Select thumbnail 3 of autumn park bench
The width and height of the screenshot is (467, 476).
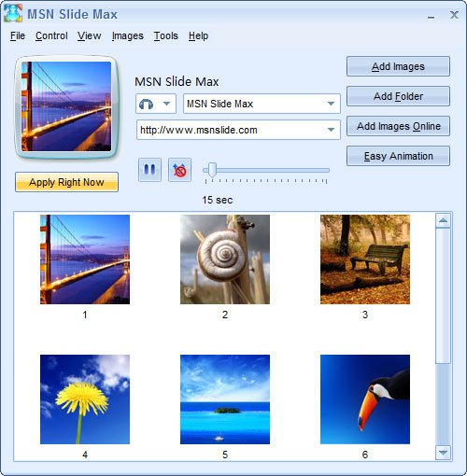pyautogui.click(x=365, y=259)
